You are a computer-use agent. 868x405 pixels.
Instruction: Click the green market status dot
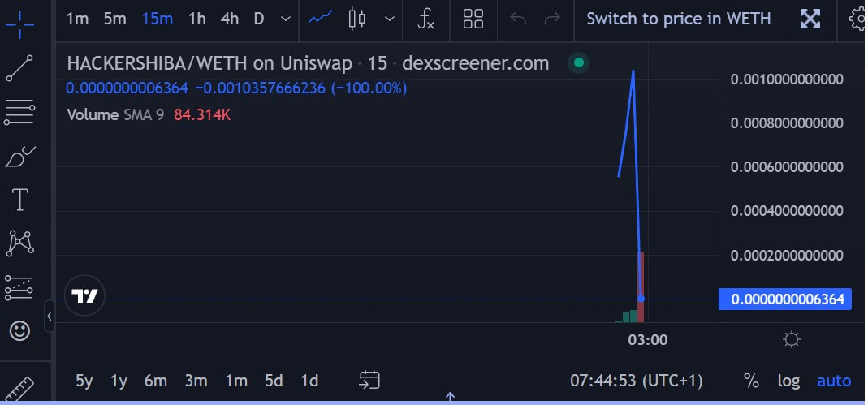(x=578, y=62)
